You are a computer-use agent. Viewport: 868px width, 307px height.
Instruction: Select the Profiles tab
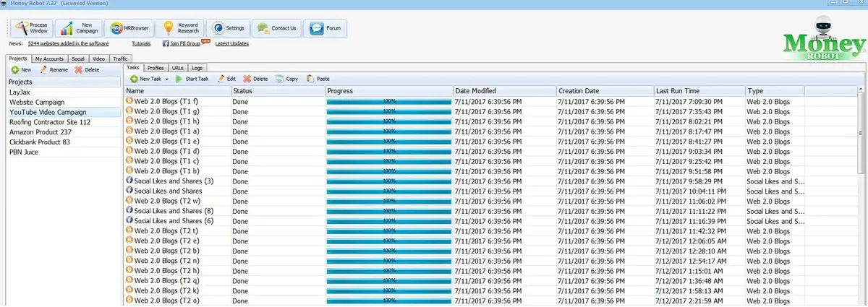[x=156, y=67]
